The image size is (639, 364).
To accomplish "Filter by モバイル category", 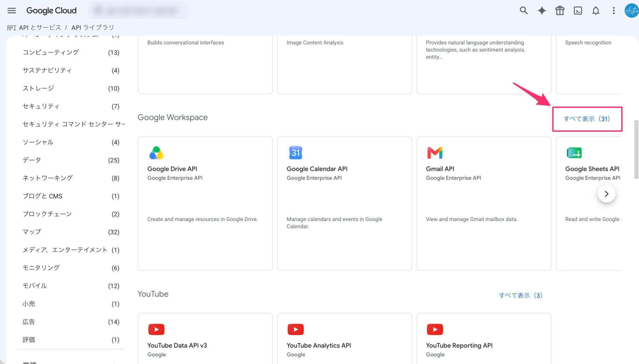I will (x=71, y=286).
